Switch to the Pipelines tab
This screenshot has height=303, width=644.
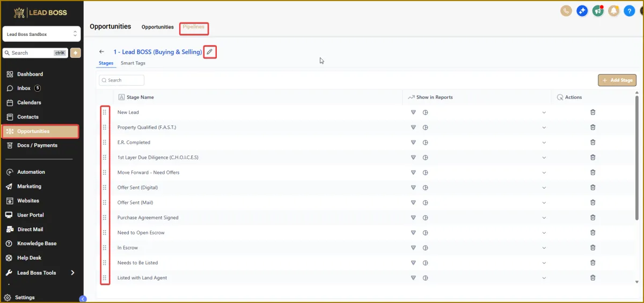click(193, 27)
